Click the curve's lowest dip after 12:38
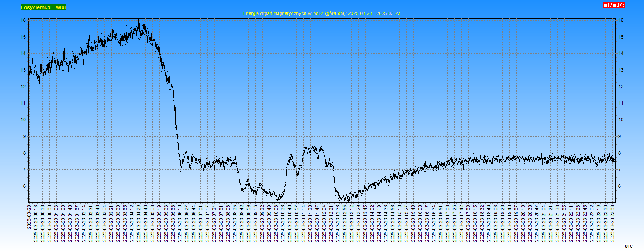Viewport: 644px width, 252px height. coord(348,200)
